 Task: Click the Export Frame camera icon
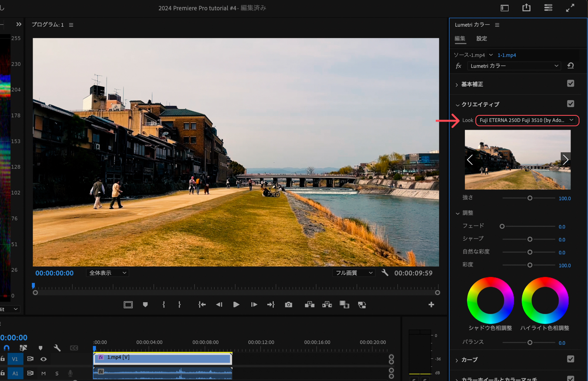pyautogui.click(x=288, y=305)
